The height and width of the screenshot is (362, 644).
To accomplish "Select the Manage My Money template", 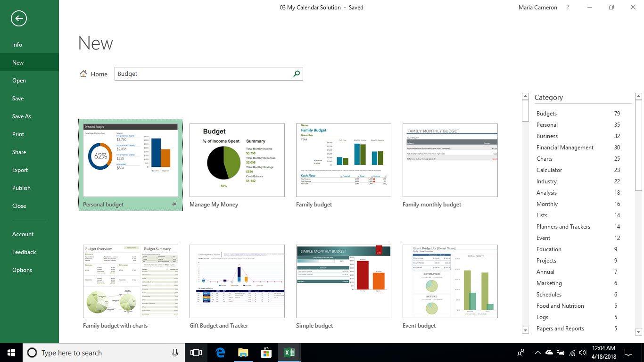I will (x=237, y=160).
